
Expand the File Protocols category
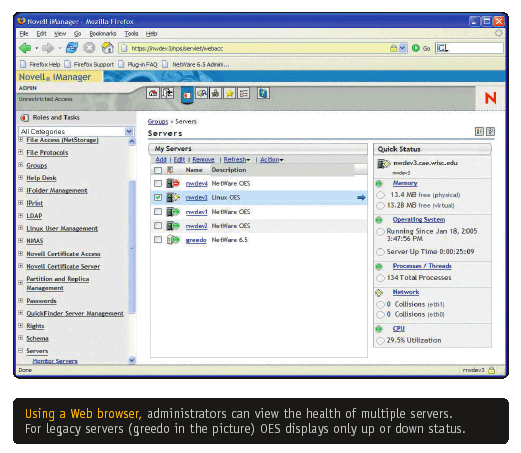point(21,152)
